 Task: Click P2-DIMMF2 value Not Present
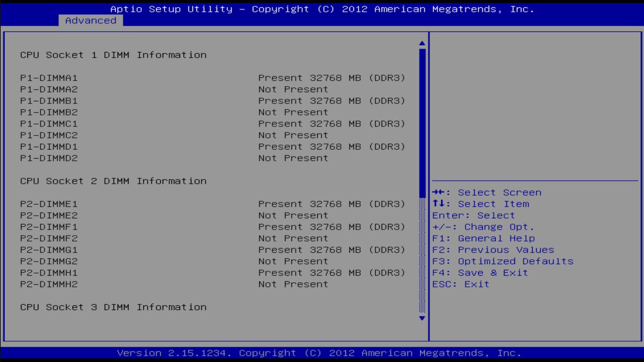coord(293,238)
